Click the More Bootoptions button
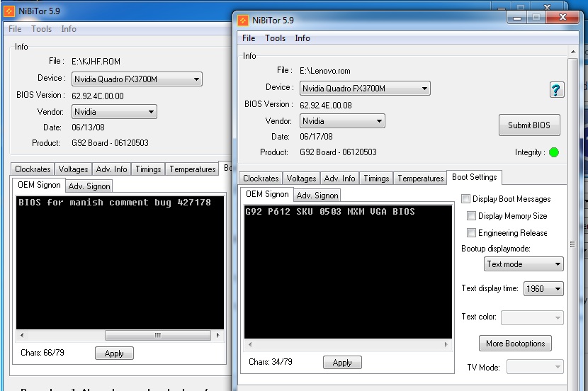 point(515,344)
